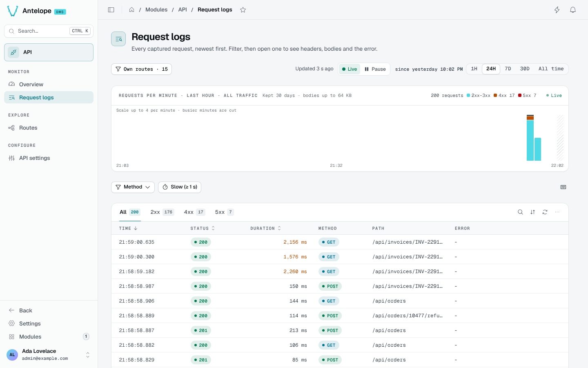Open the API breadcrumb link
This screenshot has height=368, width=588.
click(x=183, y=10)
